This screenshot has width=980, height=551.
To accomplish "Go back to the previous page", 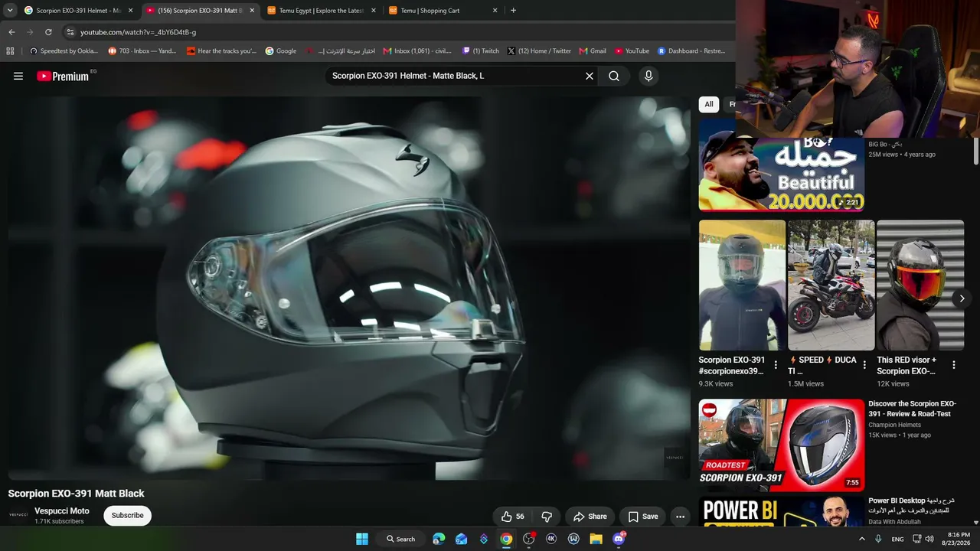I will pyautogui.click(x=11, y=32).
